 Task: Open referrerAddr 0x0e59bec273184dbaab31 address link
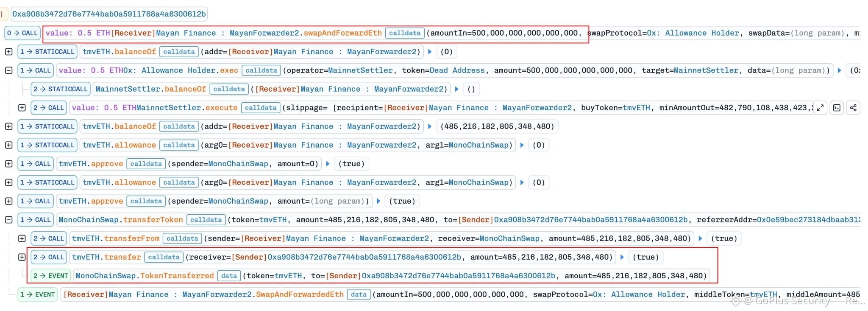point(809,220)
